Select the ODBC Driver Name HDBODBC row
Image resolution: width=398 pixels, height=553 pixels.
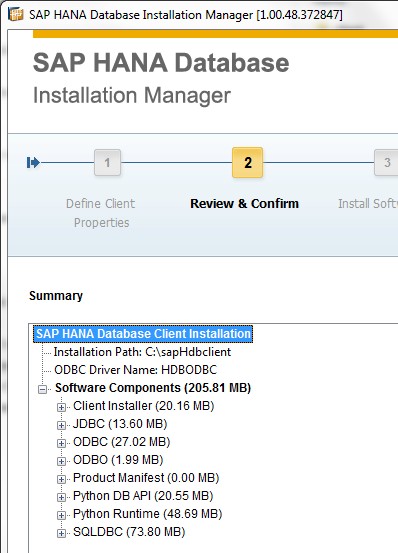pyautogui.click(x=135, y=370)
